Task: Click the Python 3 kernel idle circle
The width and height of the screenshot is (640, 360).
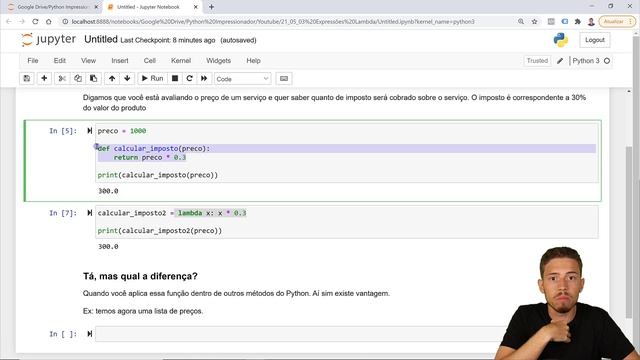Action: click(607, 61)
